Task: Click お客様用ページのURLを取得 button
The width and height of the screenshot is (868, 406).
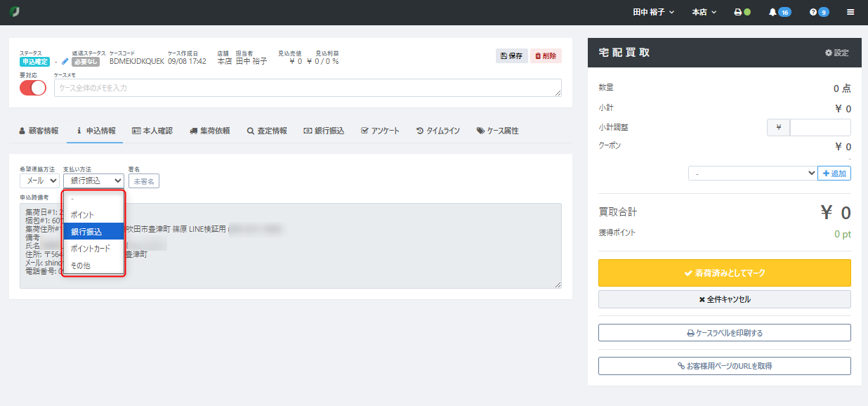Action: (x=725, y=366)
